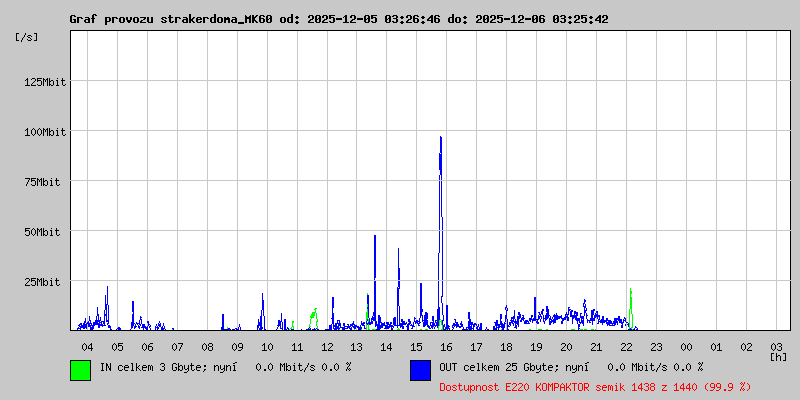
Task: Select hour 22 on the time axis
Action: click(627, 346)
